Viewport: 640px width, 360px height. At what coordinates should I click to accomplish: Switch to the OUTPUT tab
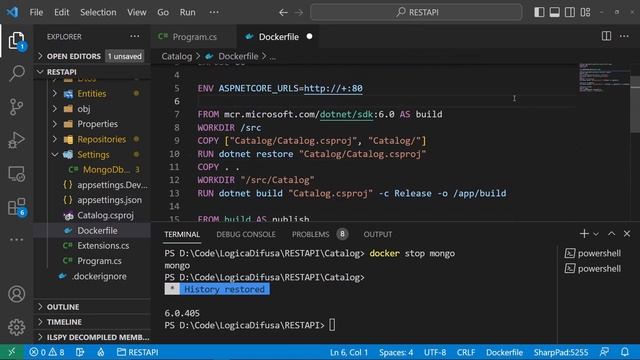378,234
